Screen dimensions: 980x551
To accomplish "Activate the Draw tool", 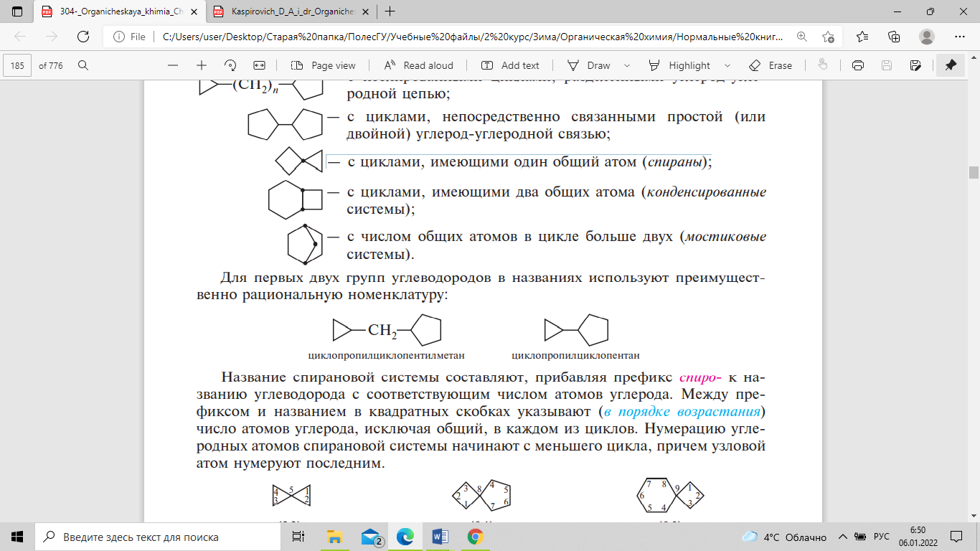I will tap(589, 65).
